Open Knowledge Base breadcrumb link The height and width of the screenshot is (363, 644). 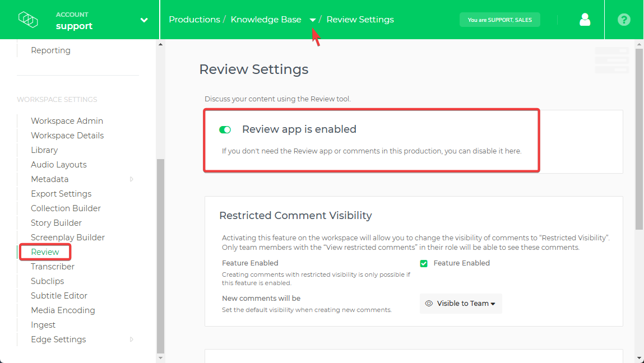[266, 19]
